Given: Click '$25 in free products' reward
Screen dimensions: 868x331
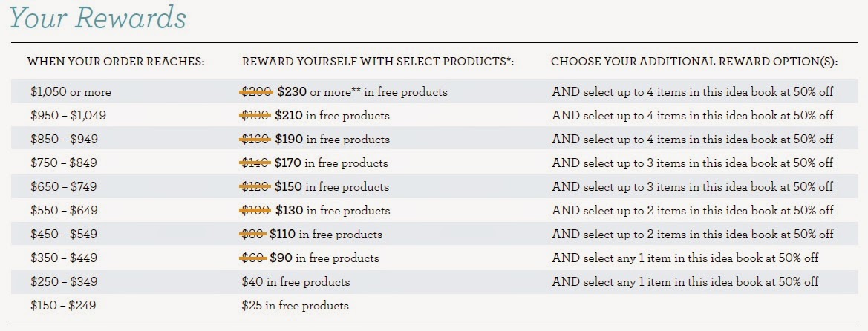Looking at the screenshot, I should [x=295, y=306].
